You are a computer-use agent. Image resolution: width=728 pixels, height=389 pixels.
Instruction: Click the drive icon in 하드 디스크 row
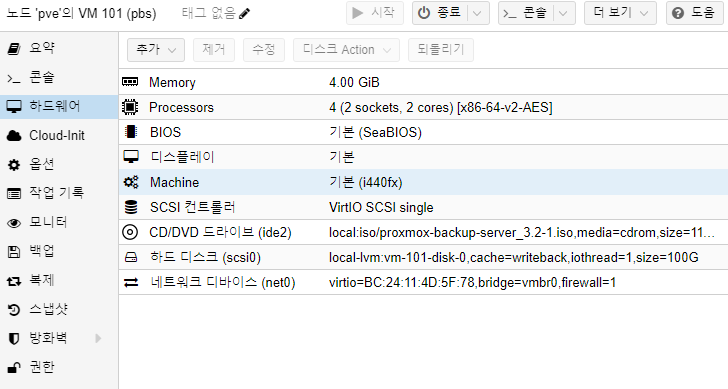tap(131, 257)
